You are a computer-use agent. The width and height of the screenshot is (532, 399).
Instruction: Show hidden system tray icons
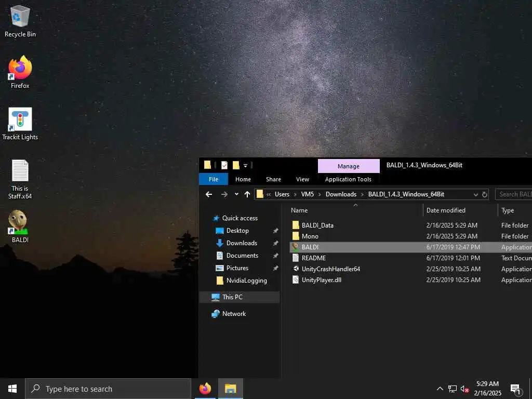pos(440,389)
